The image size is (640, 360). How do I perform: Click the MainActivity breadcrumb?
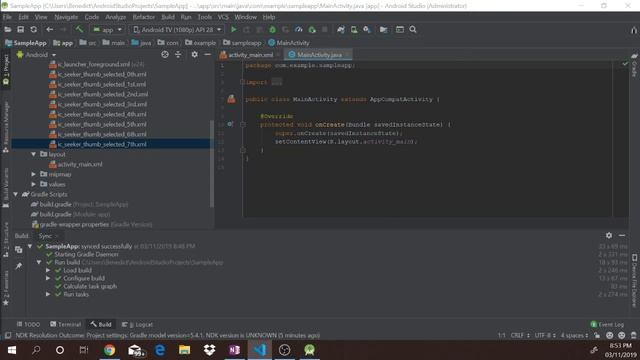(289, 43)
